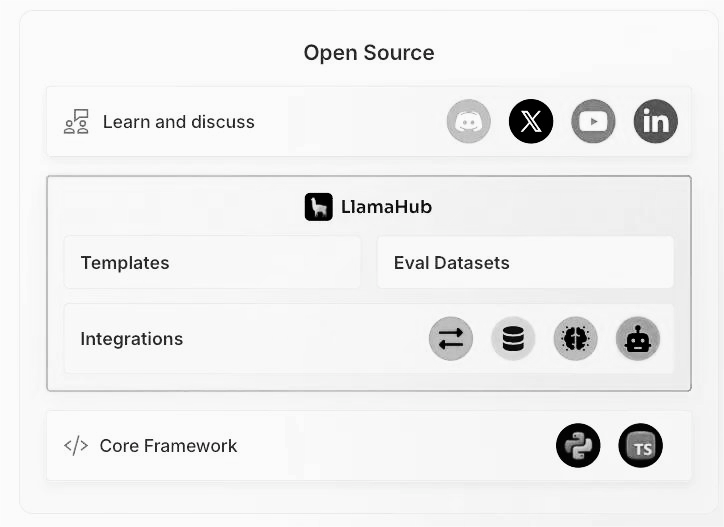Select the robot agent icon

[638, 339]
